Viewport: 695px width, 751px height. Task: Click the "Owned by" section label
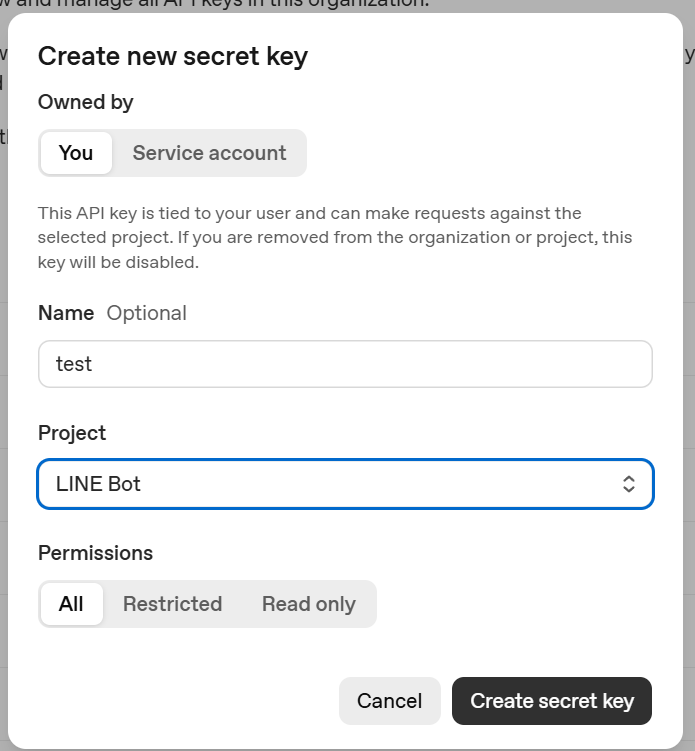point(86,102)
